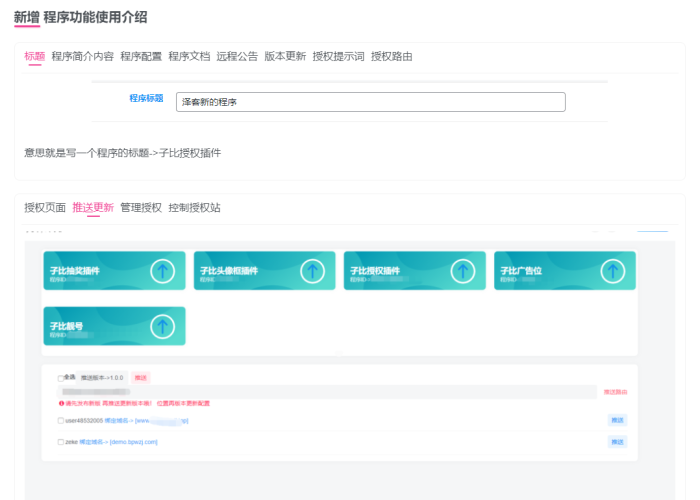Click the 程序标题 field label
700x500 pixels.
click(146, 98)
